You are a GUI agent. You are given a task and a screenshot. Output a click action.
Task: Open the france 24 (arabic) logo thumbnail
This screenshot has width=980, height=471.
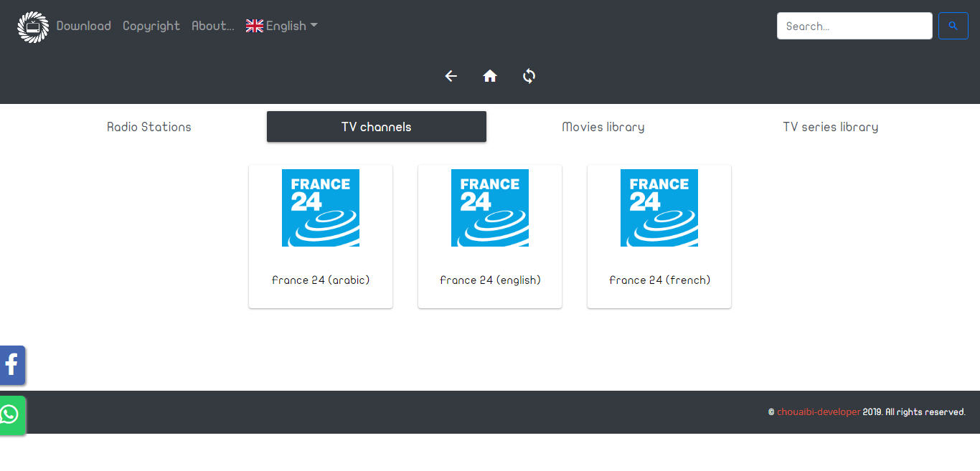[x=321, y=208]
